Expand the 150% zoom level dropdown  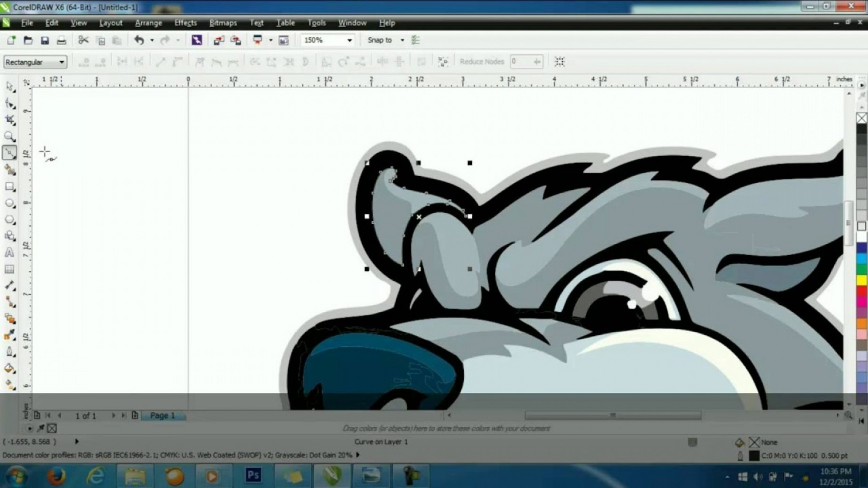coord(349,41)
